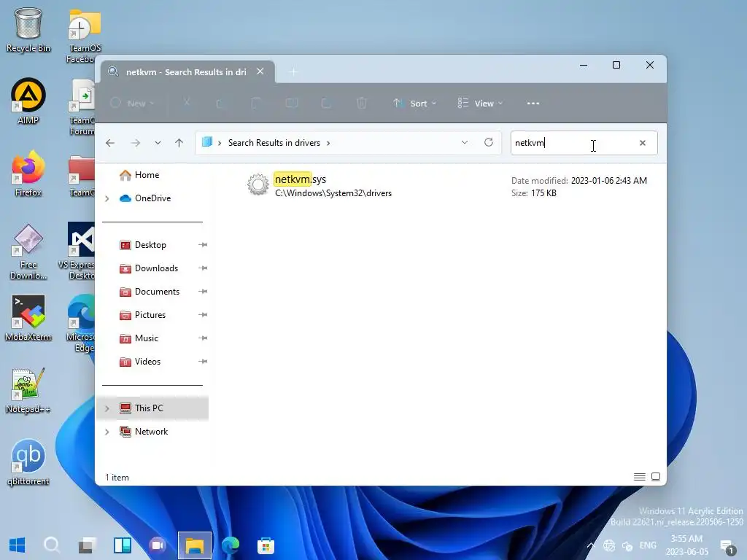Unpin Videos using its pin icon

[203, 362]
